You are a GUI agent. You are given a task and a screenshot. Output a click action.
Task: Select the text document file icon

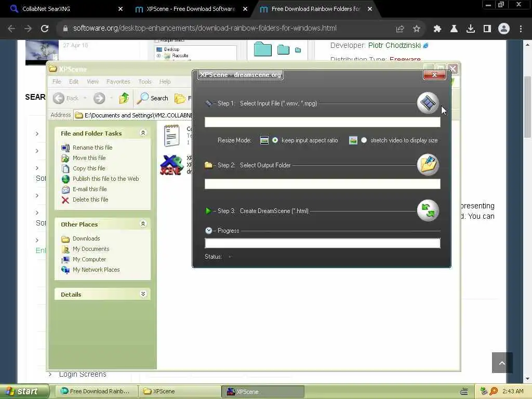171,136
